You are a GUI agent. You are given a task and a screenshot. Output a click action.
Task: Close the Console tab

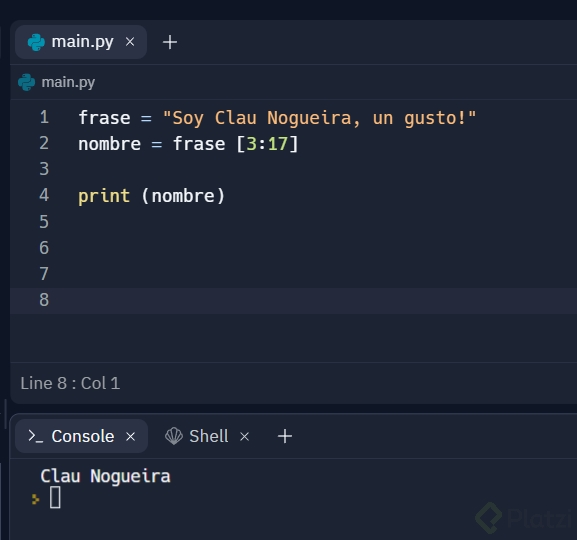point(131,437)
